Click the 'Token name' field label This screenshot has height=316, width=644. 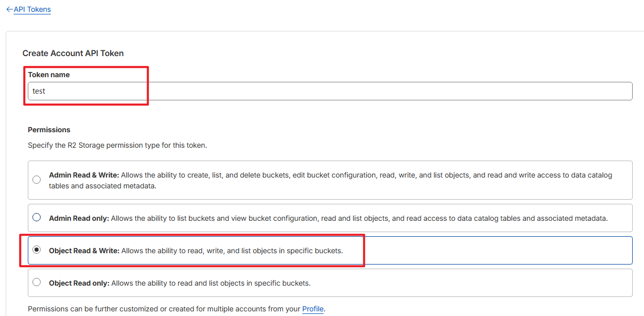(49, 75)
